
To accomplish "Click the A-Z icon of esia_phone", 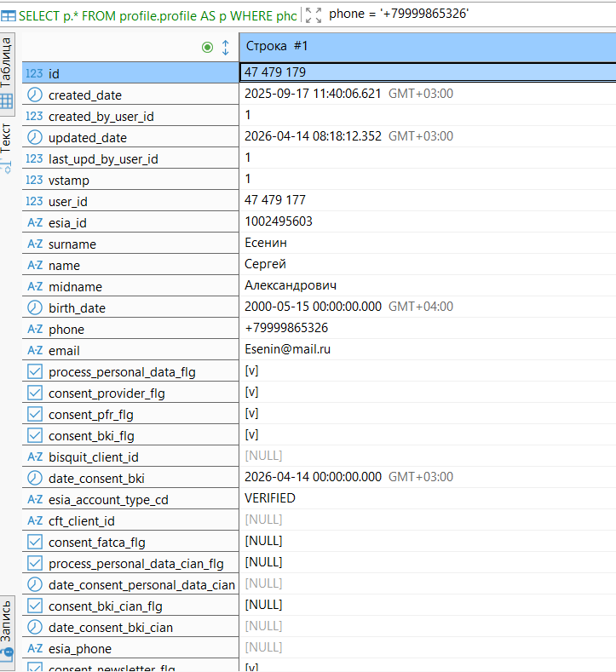I will click(x=35, y=648).
